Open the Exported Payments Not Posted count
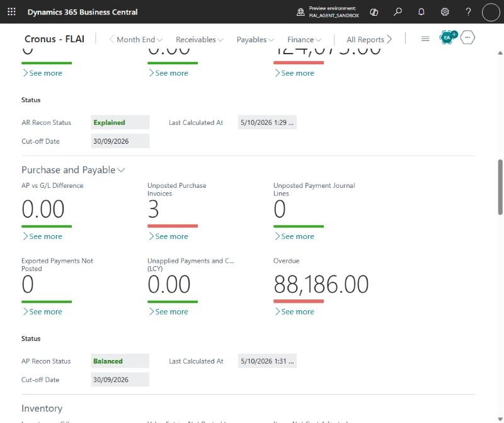The height and width of the screenshot is (423, 504). 28,284
